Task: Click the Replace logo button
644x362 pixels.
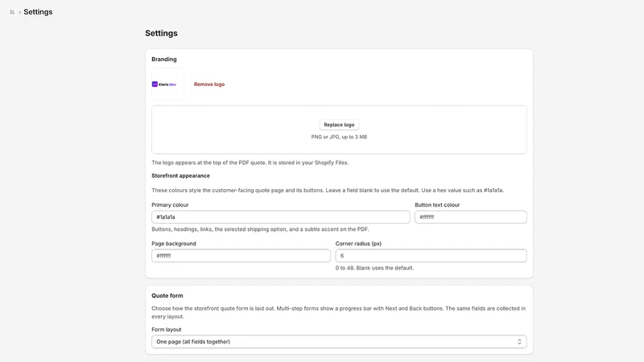Action: pos(339,125)
